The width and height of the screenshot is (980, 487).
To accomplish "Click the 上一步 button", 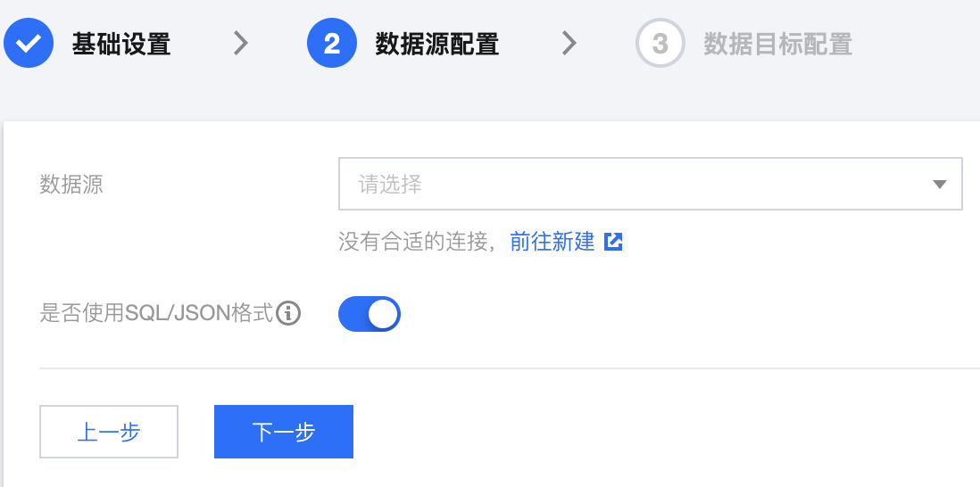I will coord(109,432).
